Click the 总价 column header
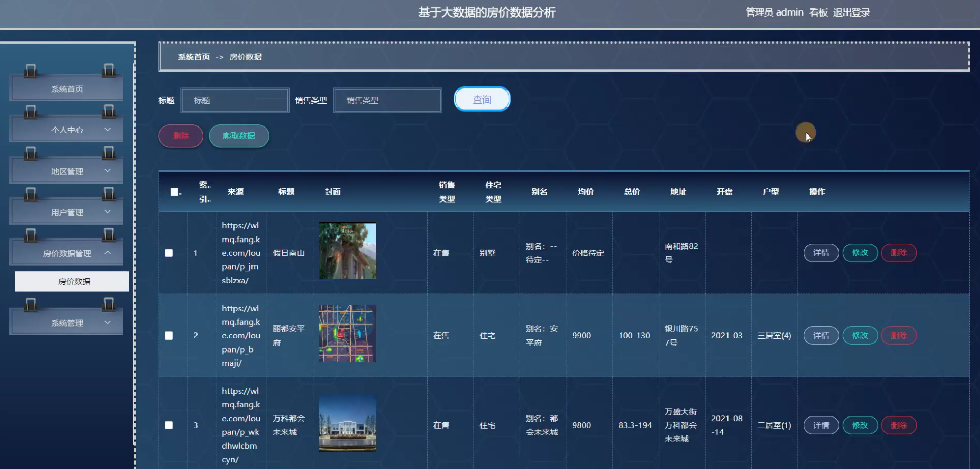Image resolution: width=980 pixels, height=469 pixels. [632, 192]
